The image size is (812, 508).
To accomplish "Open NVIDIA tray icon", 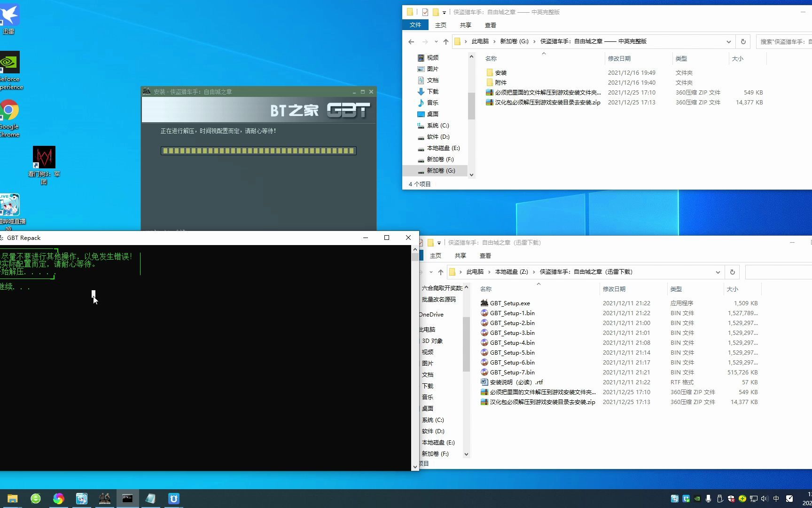I will 697,499.
